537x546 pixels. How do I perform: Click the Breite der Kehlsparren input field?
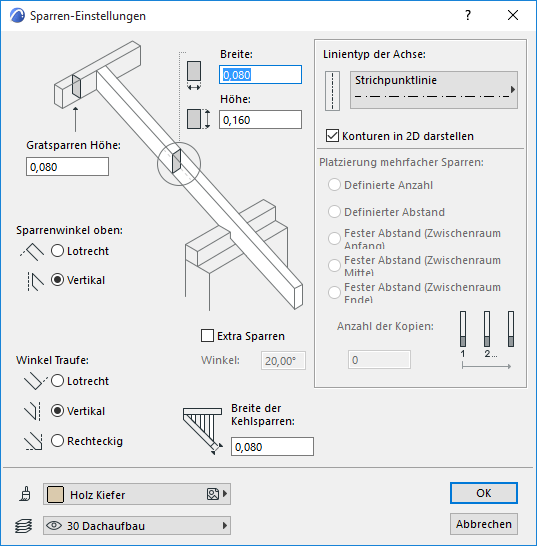[272, 446]
